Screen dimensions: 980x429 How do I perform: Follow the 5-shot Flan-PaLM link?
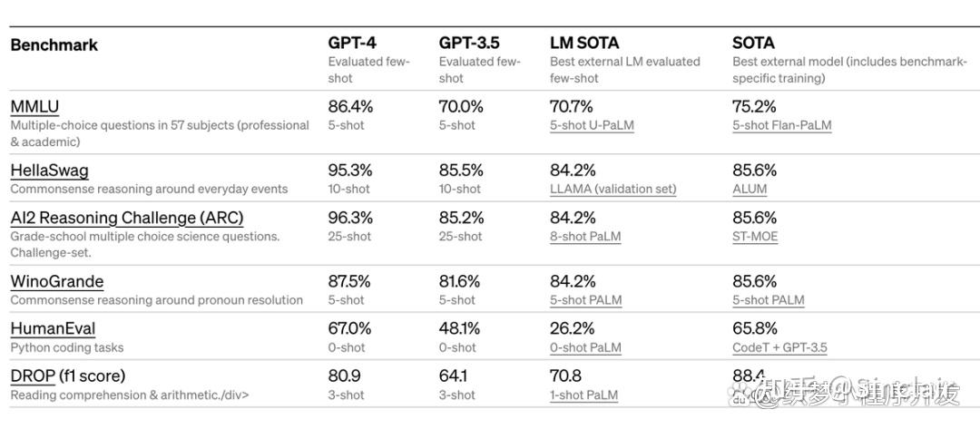pyautogui.click(x=781, y=125)
